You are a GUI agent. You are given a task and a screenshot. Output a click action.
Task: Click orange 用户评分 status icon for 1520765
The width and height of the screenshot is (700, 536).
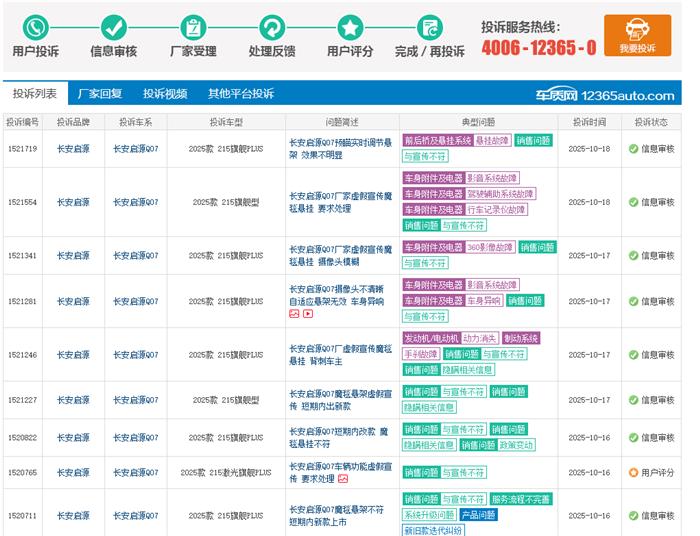point(633,472)
